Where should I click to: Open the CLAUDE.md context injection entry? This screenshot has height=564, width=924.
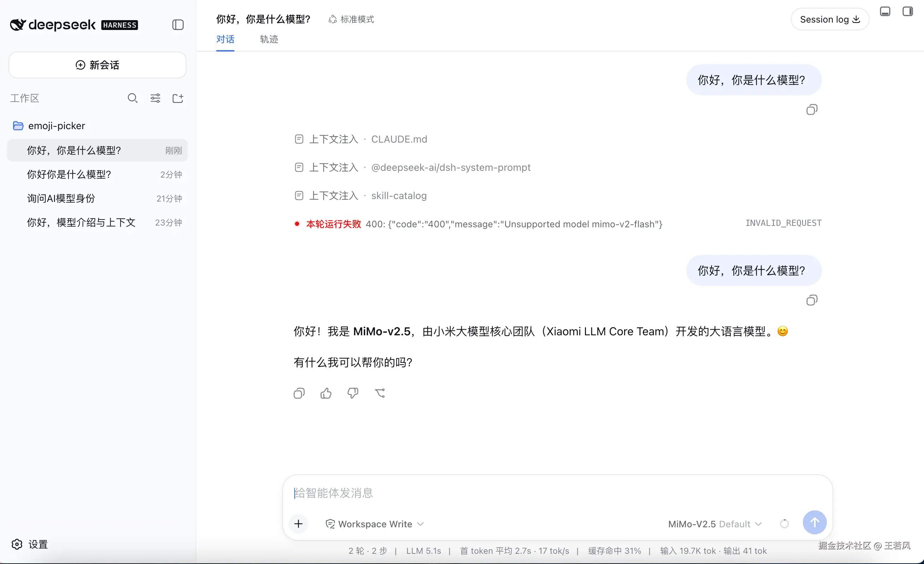pos(361,139)
